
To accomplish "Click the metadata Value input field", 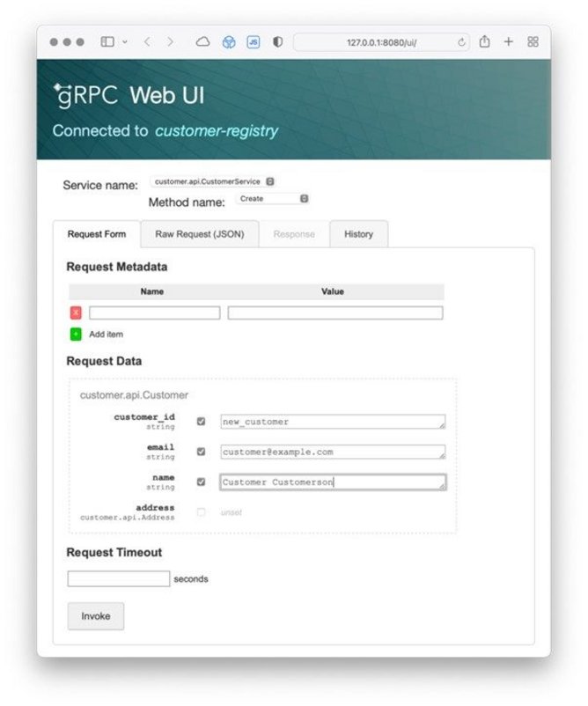I will point(335,313).
